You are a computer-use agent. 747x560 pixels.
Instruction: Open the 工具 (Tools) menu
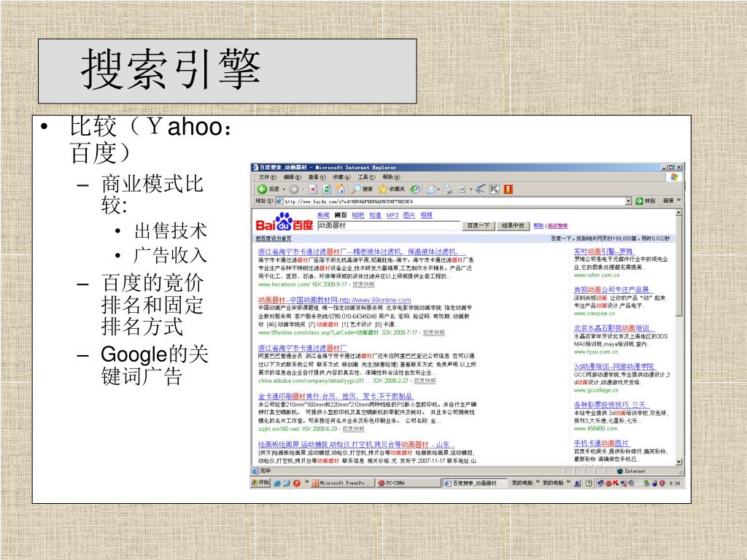[366, 177]
